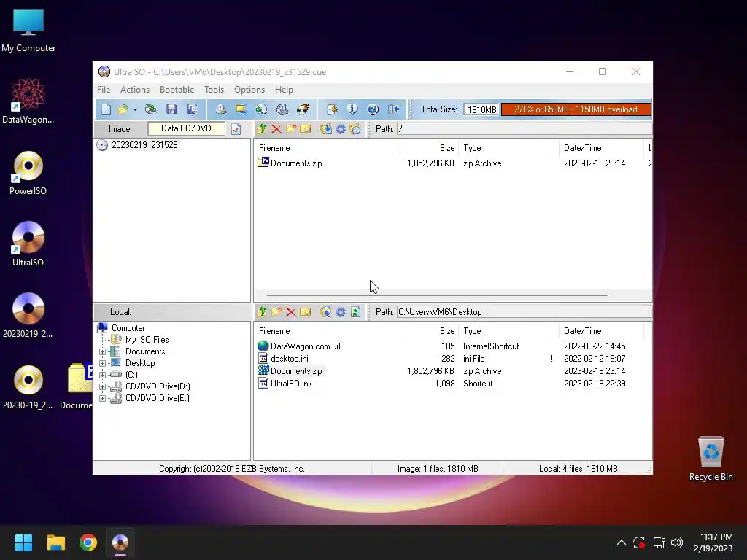Select desktop.ini in local file list
Viewport: 747px width, 560px height.
click(x=289, y=359)
